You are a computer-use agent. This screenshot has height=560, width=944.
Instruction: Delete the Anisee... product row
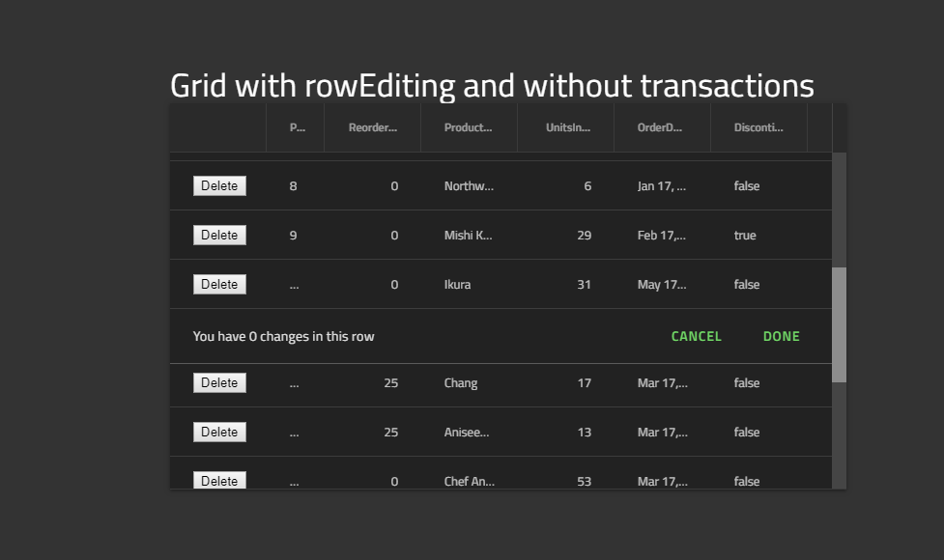pyautogui.click(x=219, y=432)
